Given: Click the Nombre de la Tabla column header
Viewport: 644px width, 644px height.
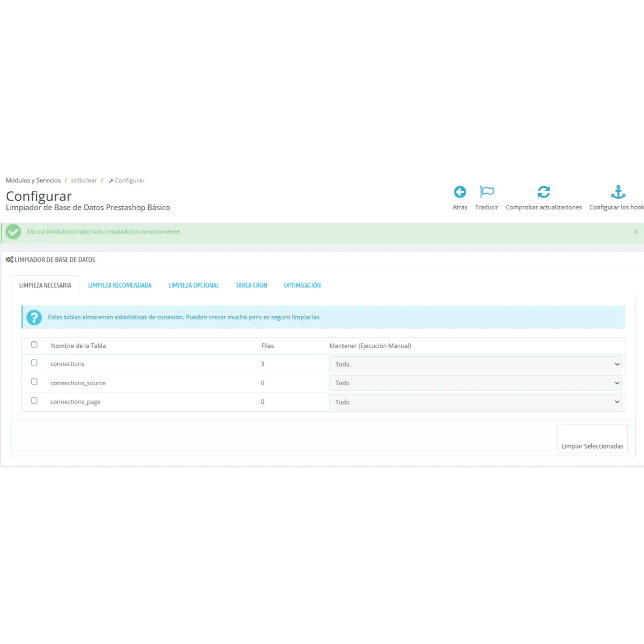Looking at the screenshot, I should (x=78, y=346).
